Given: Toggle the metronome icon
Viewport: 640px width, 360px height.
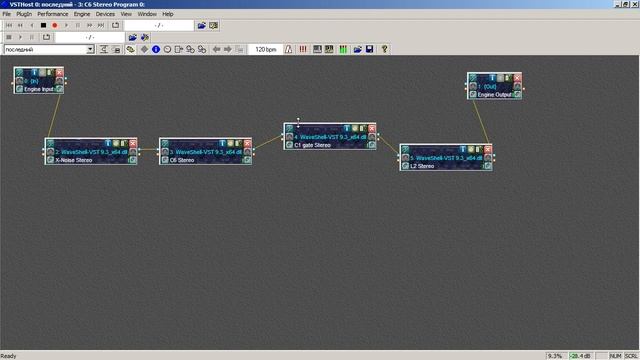Looking at the screenshot, I should [x=289, y=49].
